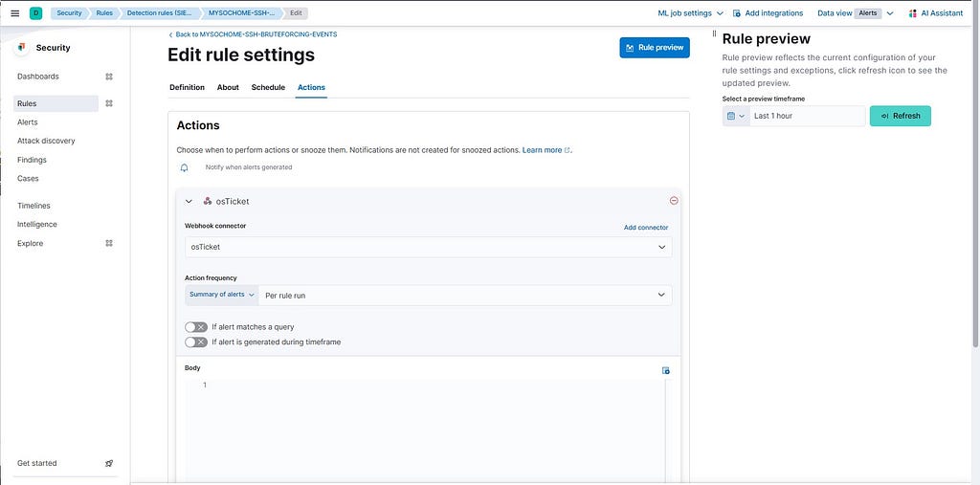Click Get started link in sidebar
Image resolution: width=980 pixels, height=485 pixels.
pyautogui.click(x=37, y=463)
